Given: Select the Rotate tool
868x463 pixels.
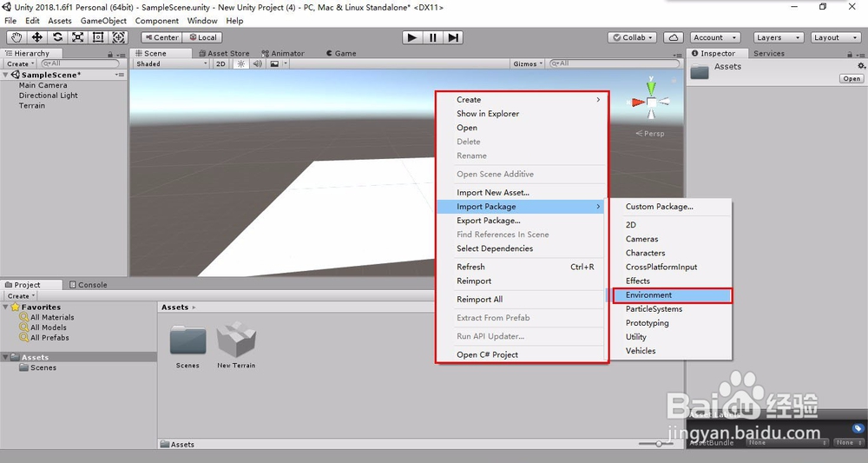Looking at the screenshot, I should (x=57, y=37).
